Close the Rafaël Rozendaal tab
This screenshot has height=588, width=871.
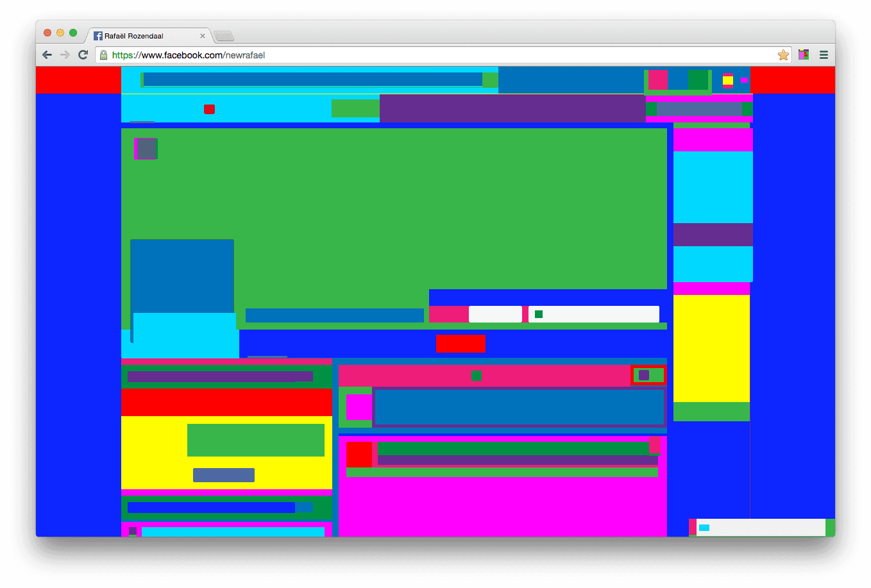click(203, 36)
